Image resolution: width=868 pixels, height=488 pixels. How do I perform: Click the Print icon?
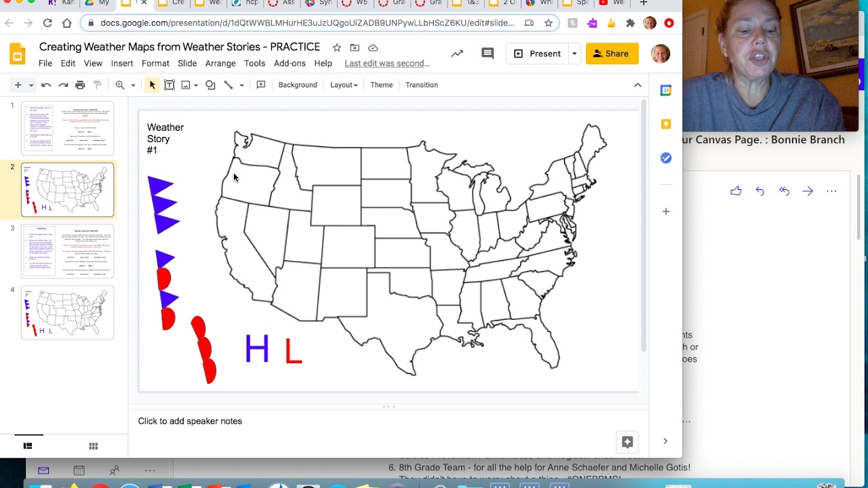point(80,85)
